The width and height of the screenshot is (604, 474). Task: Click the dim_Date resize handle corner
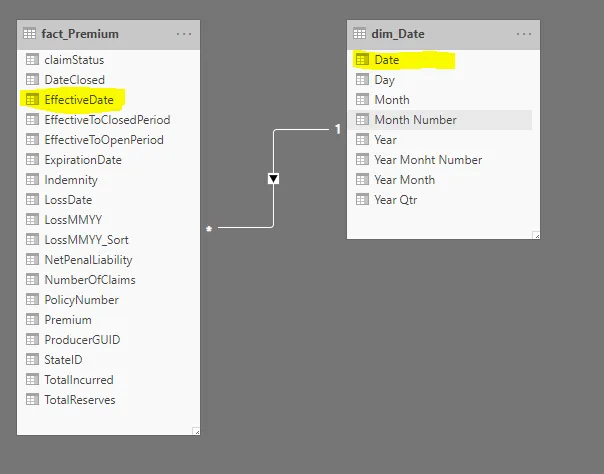click(536, 235)
